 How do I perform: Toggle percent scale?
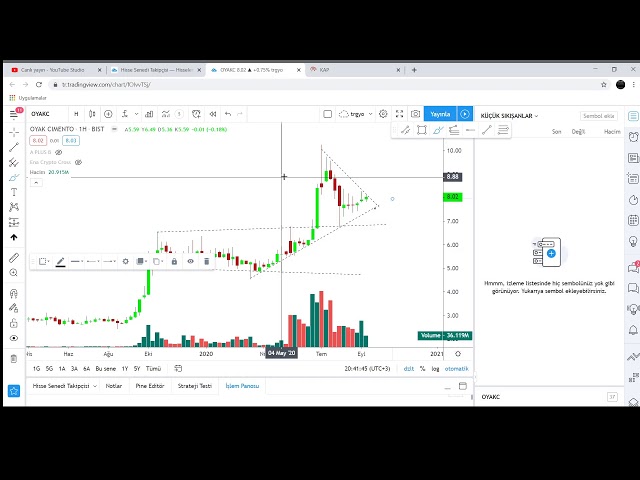(422, 369)
